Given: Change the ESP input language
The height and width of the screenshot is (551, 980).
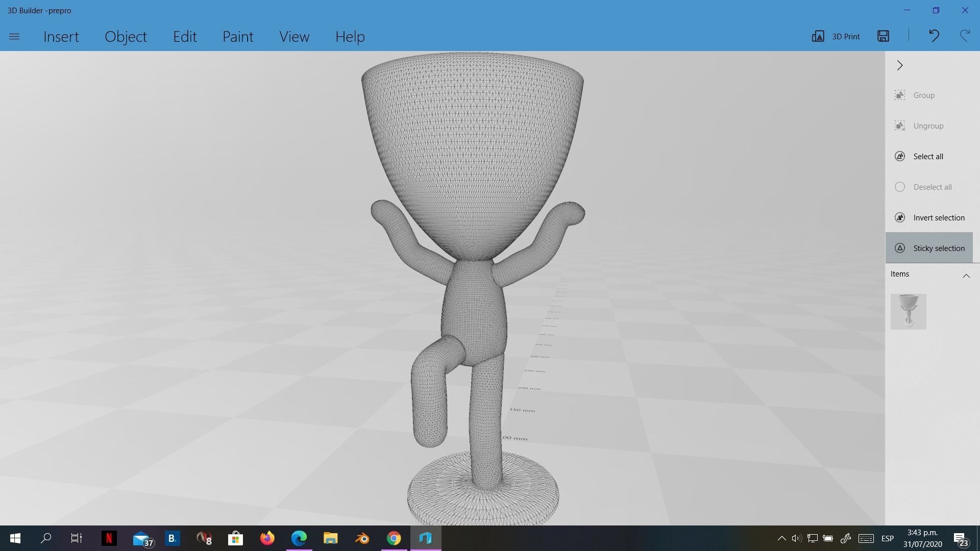Looking at the screenshot, I should [x=888, y=539].
